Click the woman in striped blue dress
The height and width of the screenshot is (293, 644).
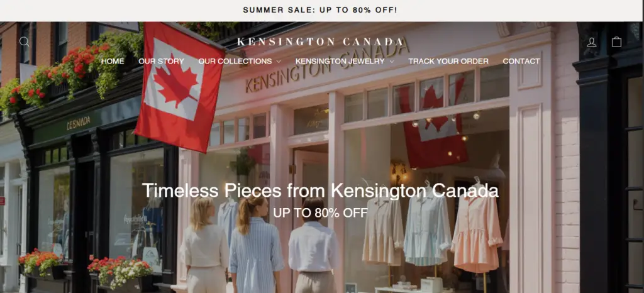click(x=255, y=246)
